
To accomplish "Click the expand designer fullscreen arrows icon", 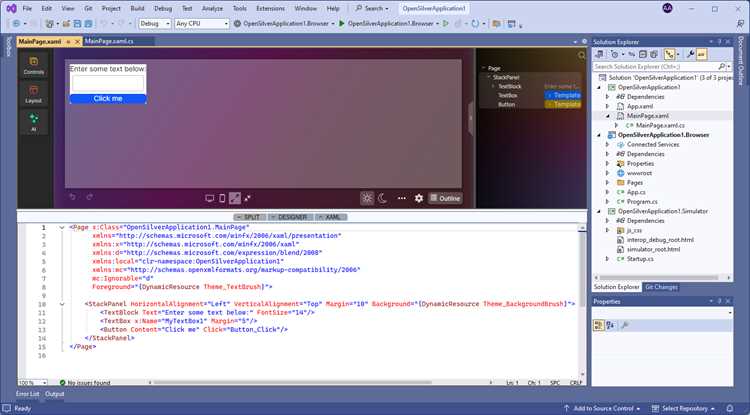I will [247, 198].
